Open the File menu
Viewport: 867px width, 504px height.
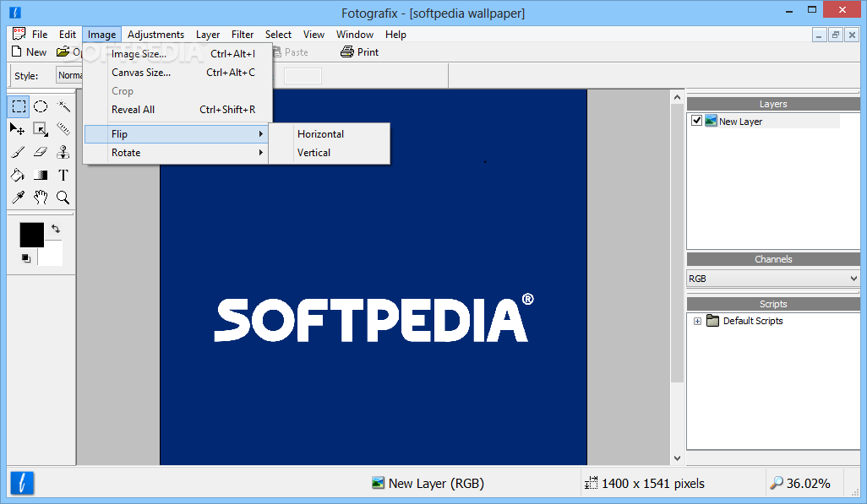click(40, 35)
